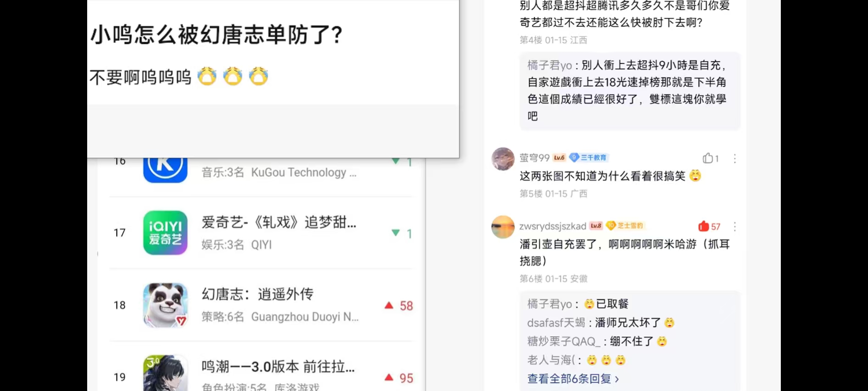Open the 鸣潮 3.0 game icon
The height and width of the screenshot is (391, 868).
(x=165, y=373)
